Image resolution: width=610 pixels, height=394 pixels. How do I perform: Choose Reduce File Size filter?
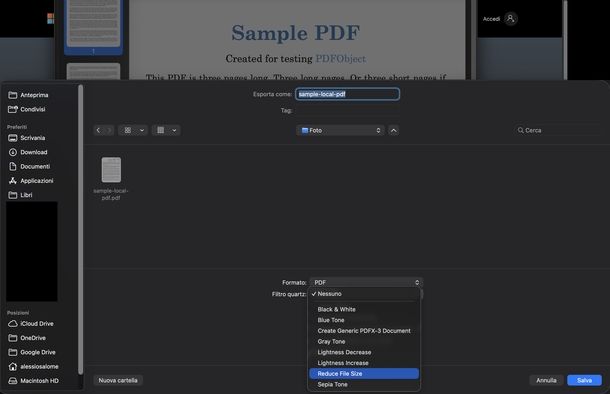point(364,374)
